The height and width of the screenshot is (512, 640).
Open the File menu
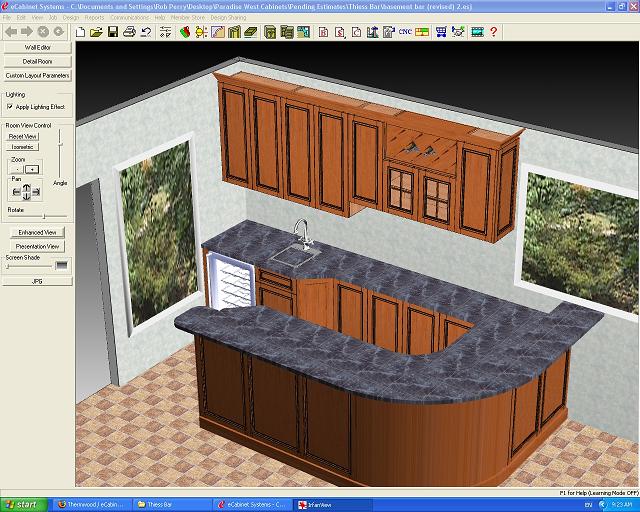7,18
